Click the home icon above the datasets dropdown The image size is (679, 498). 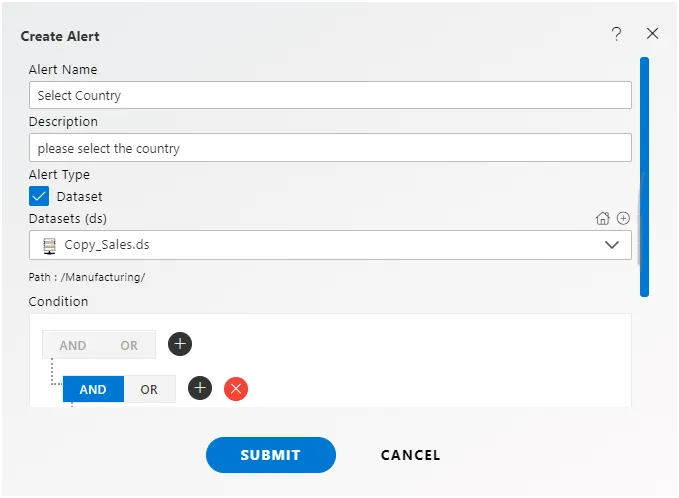(x=602, y=218)
